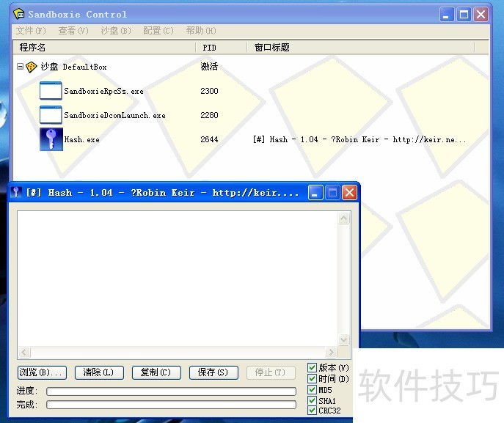Click the DefaultBox sandbox pizza icon
This screenshot has width=504, height=423.
coord(31,67)
